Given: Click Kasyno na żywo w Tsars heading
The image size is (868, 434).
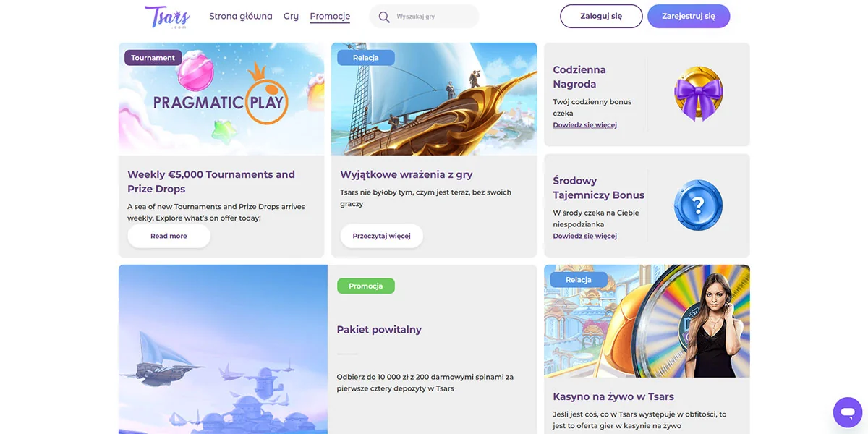Looking at the screenshot, I should tap(613, 396).
